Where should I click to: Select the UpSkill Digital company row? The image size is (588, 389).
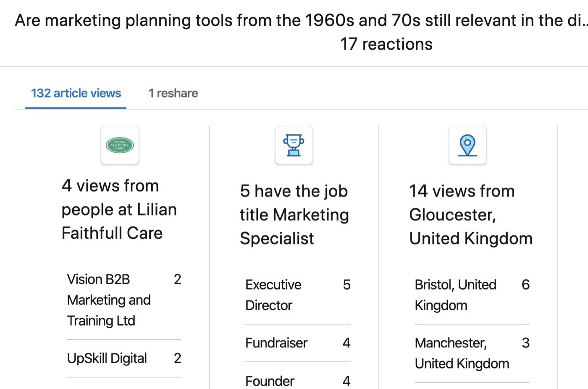[x=124, y=358]
